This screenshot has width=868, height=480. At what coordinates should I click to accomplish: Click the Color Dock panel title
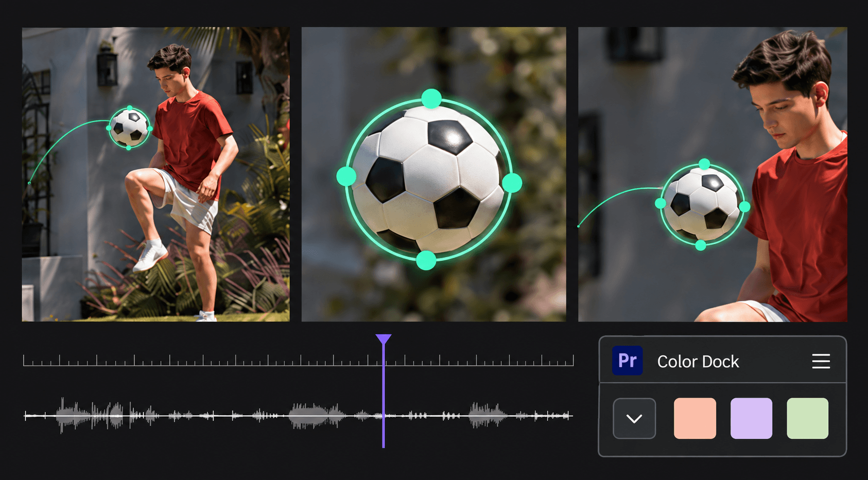698,362
